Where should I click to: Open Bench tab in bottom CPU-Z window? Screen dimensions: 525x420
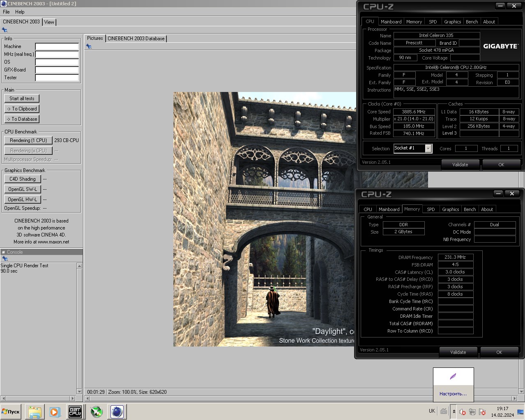pyautogui.click(x=470, y=209)
